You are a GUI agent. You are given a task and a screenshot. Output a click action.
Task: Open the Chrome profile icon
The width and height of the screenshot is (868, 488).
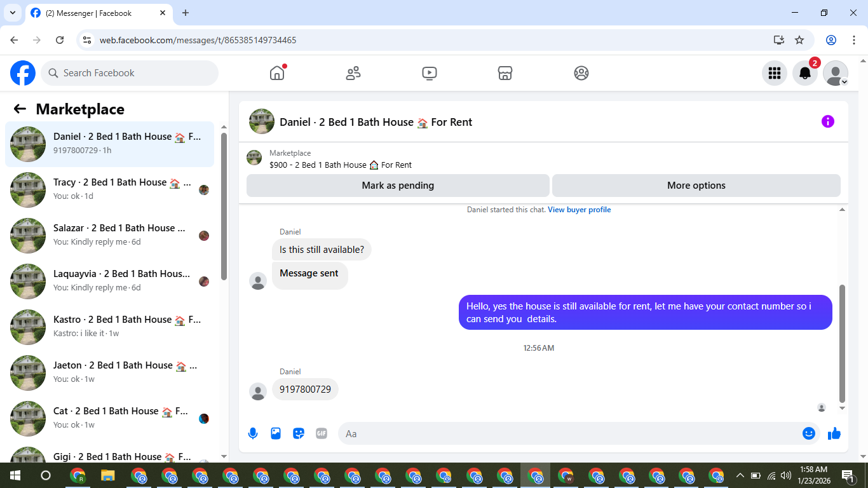click(x=831, y=40)
